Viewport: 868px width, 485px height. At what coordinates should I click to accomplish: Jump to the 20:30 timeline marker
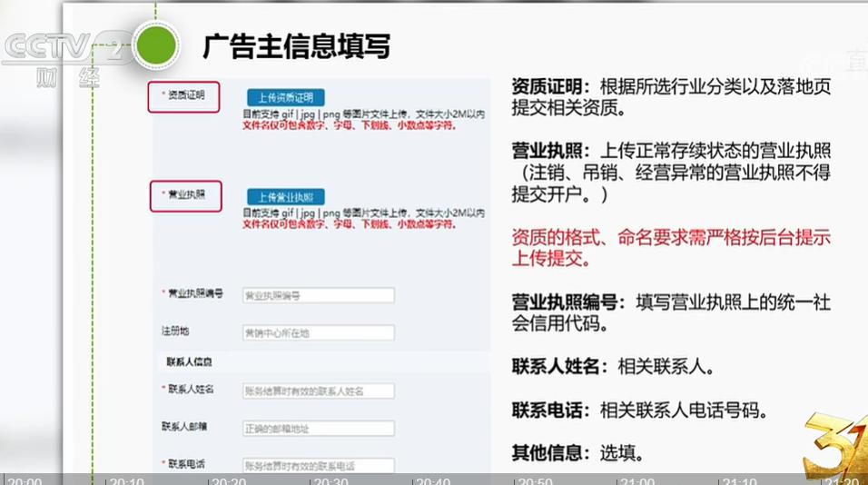click(x=331, y=480)
